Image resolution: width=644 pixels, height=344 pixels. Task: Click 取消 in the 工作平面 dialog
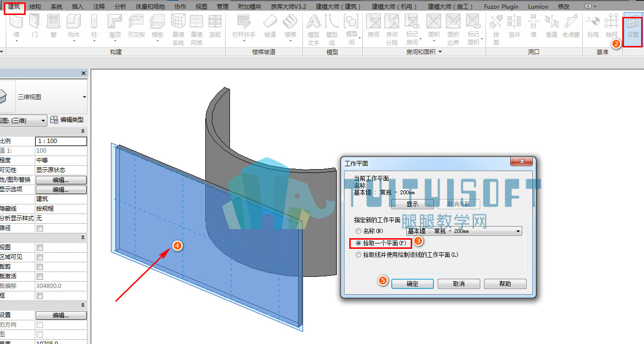coord(459,284)
